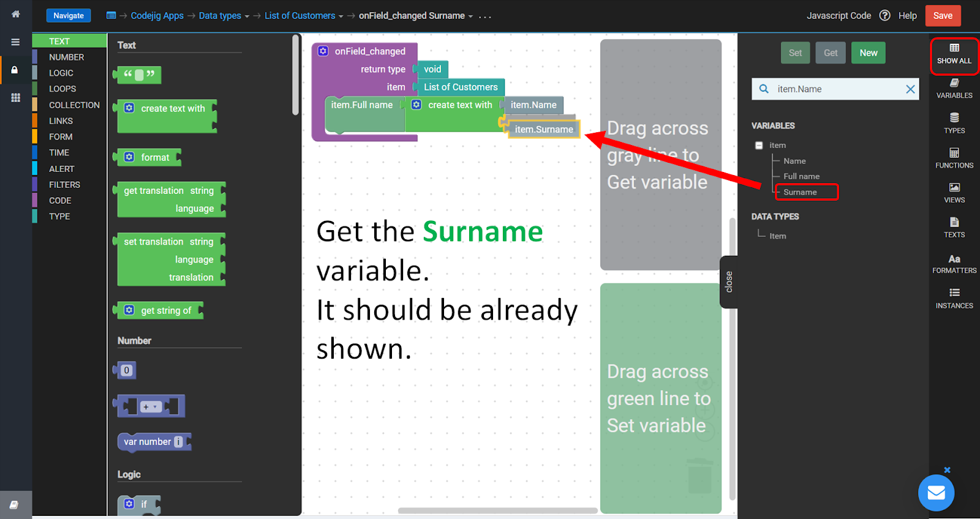Image resolution: width=980 pixels, height=519 pixels.
Task: Select the FORM block category
Action: (69, 136)
